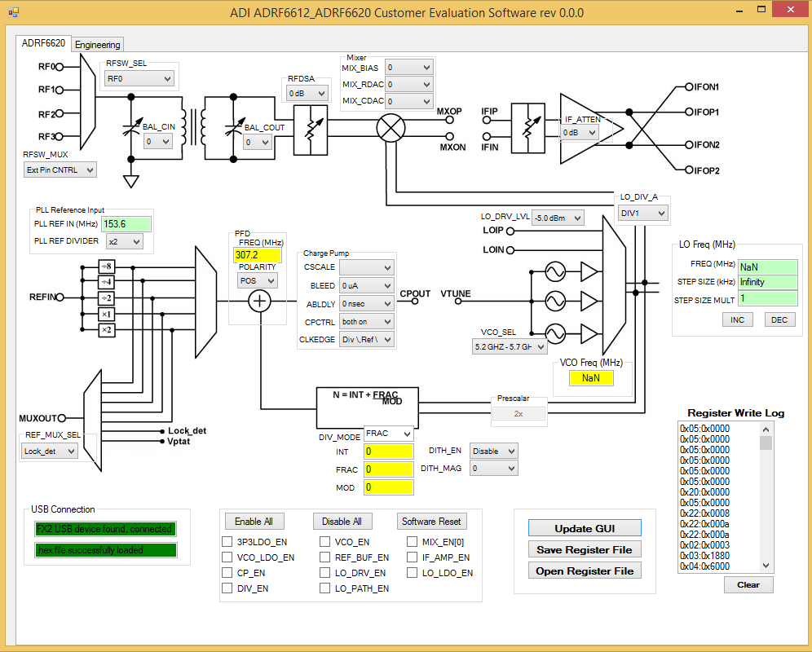Open the DIV_MODE FRAC dropdown

pyautogui.click(x=388, y=434)
